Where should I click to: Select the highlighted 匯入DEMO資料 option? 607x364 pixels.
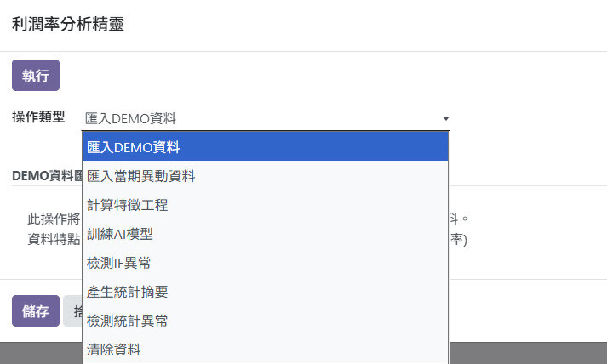click(x=265, y=147)
